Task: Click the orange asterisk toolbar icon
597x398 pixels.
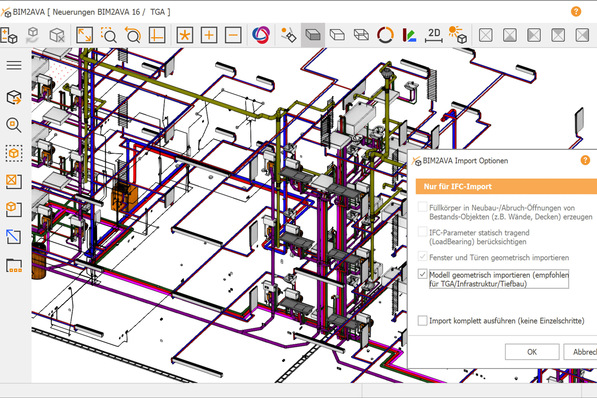Action: click(185, 35)
